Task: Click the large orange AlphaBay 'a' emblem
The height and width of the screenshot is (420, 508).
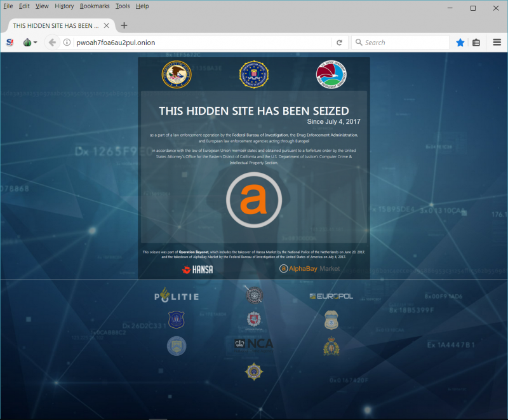Action: pos(253,200)
